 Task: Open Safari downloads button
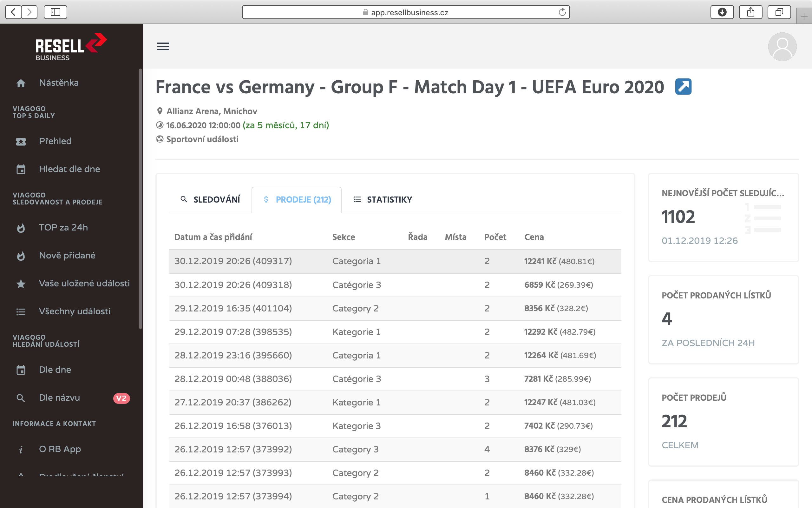click(722, 12)
